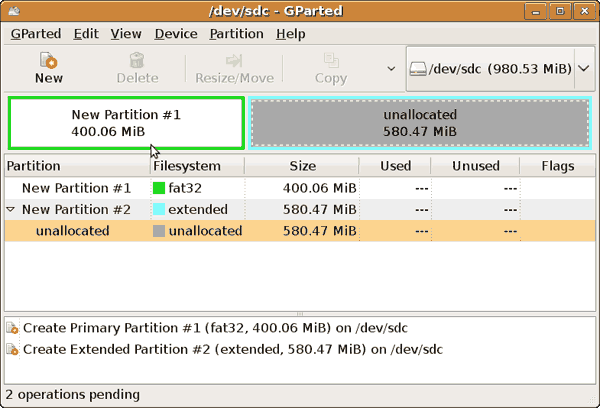Click the Create Extended Partition #2 operation icon
This screenshot has height=408, width=600.
point(12,349)
